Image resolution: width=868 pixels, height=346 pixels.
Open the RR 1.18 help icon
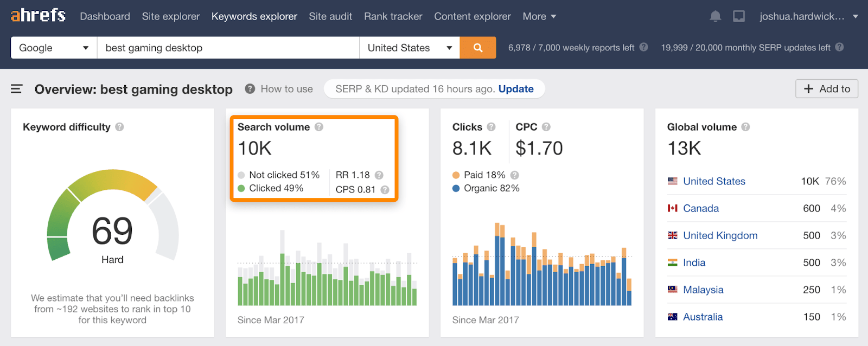pos(379,175)
